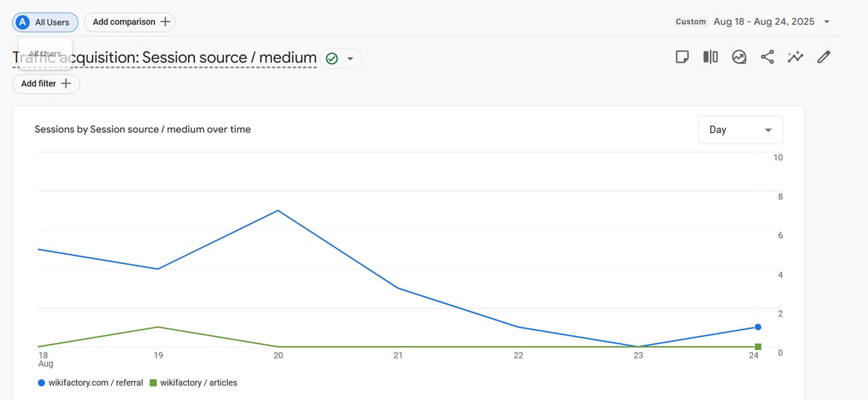Image resolution: width=868 pixels, height=400 pixels.
Task: Click the Add filter button
Action: (46, 84)
